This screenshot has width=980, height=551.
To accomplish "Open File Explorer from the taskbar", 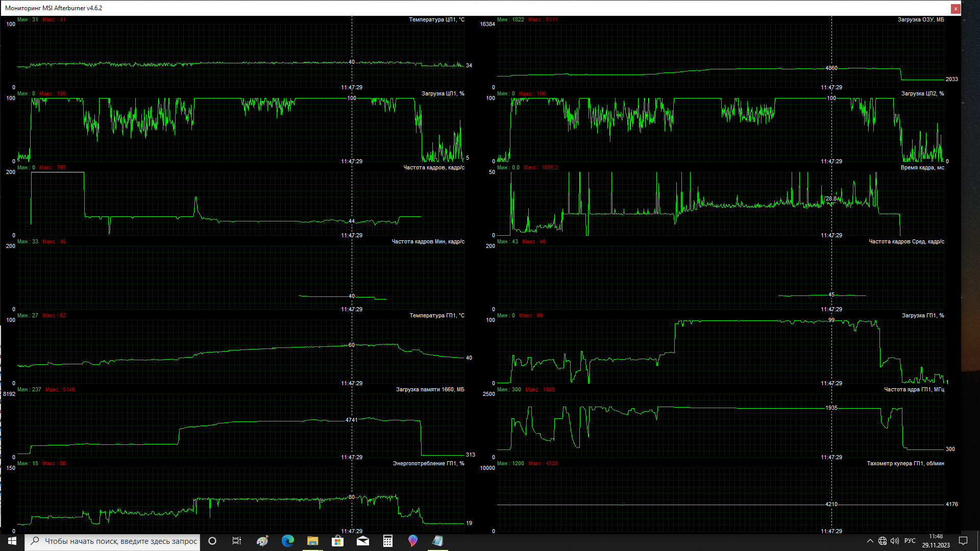I will (x=312, y=541).
